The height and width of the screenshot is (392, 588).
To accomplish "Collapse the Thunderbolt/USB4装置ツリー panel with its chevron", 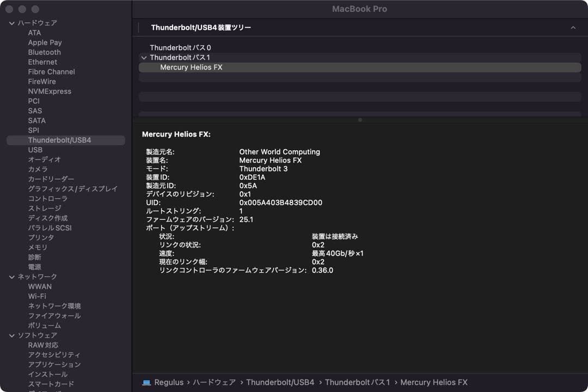I will pyautogui.click(x=573, y=27).
